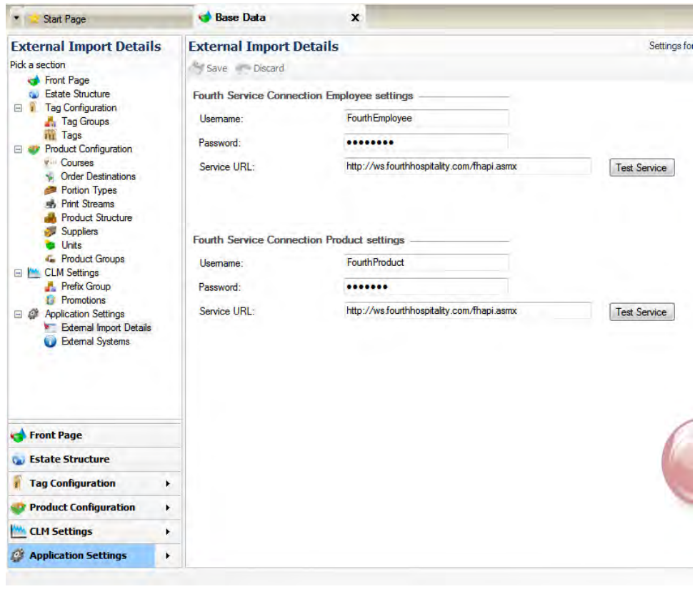Expand the Tag Configuration navigation arrow
This screenshot has width=700, height=589.
[x=168, y=483]
